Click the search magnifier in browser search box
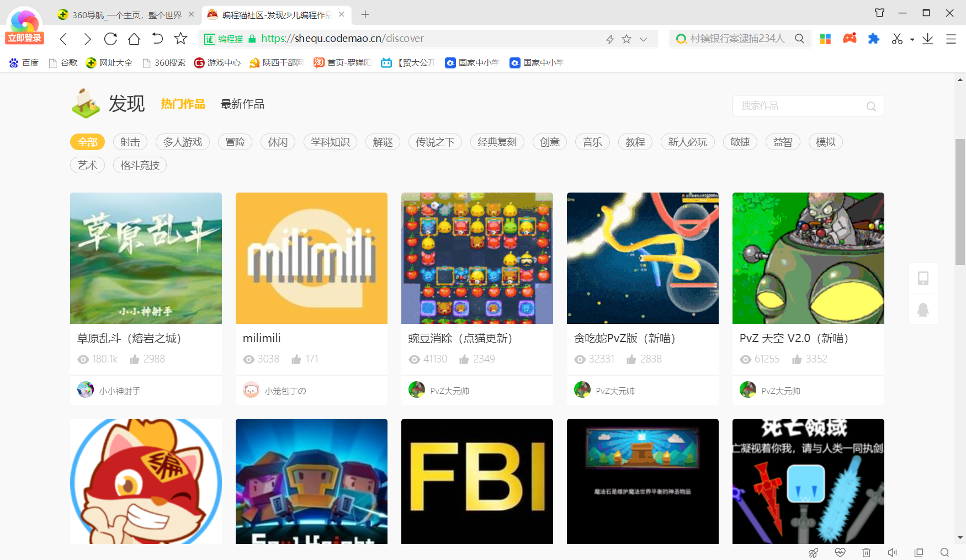This screenshot has width=966, height=560. pos(799,39)
